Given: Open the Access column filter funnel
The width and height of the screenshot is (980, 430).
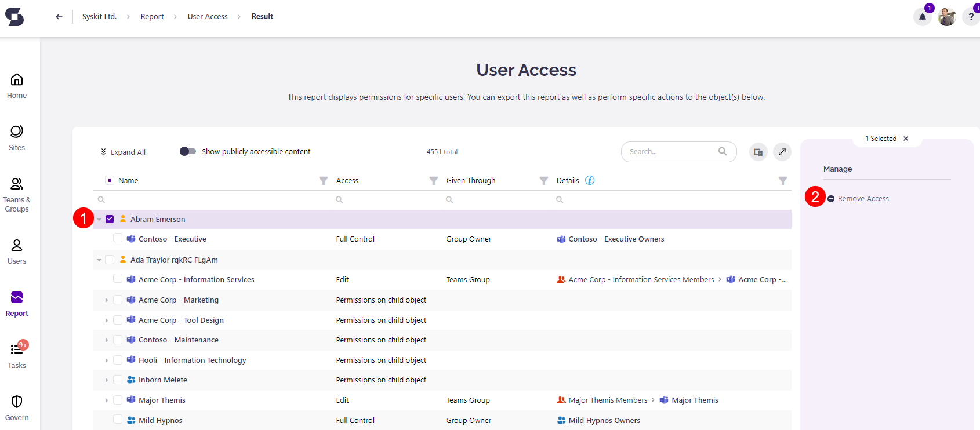Looking at the screenshot, I should tap(433, 181).
